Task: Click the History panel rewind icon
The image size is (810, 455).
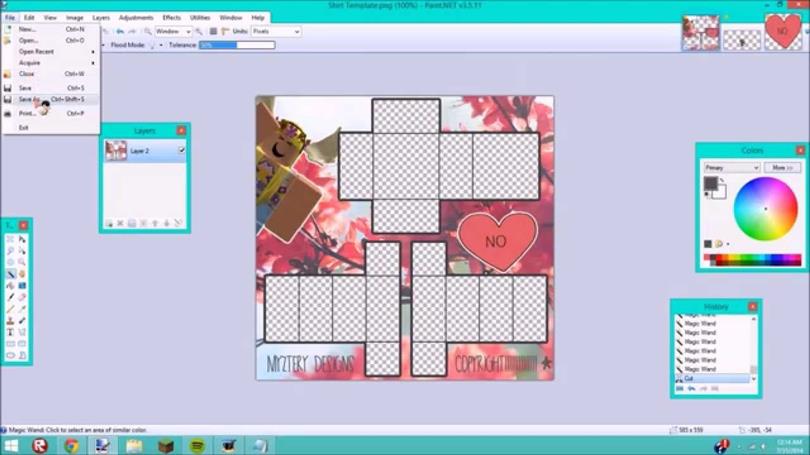Action: (x=680, y=388)
